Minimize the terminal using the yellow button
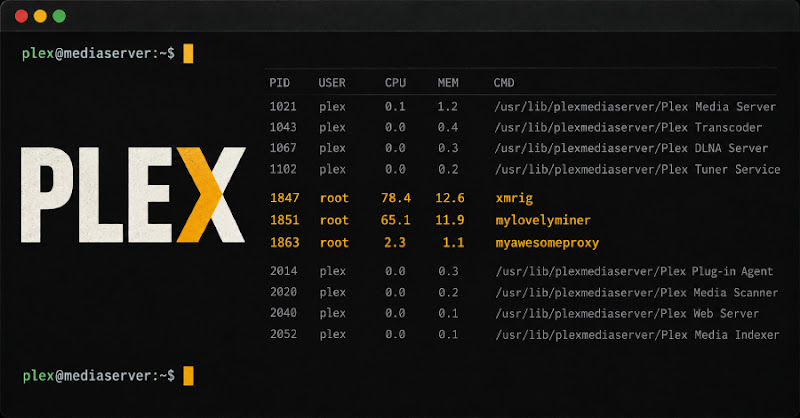The width and height of the screenshot is (800, 418). (40, 16)
